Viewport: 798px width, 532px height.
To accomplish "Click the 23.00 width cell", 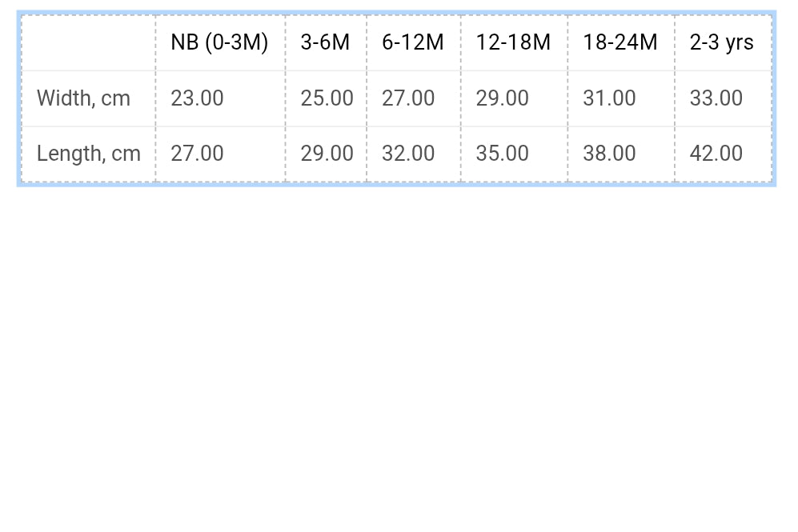I will point(197,98).
